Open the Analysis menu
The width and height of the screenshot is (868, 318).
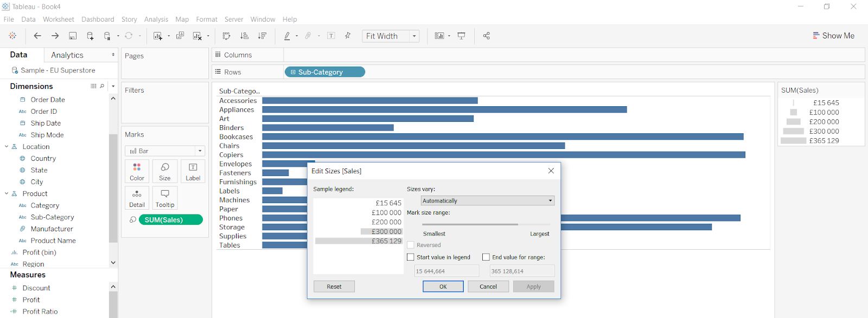point(156,19)
